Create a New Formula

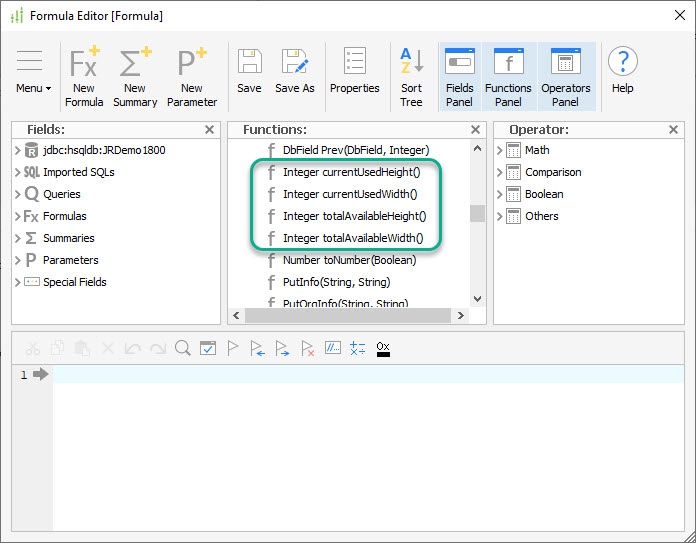(x=84, y=77)
